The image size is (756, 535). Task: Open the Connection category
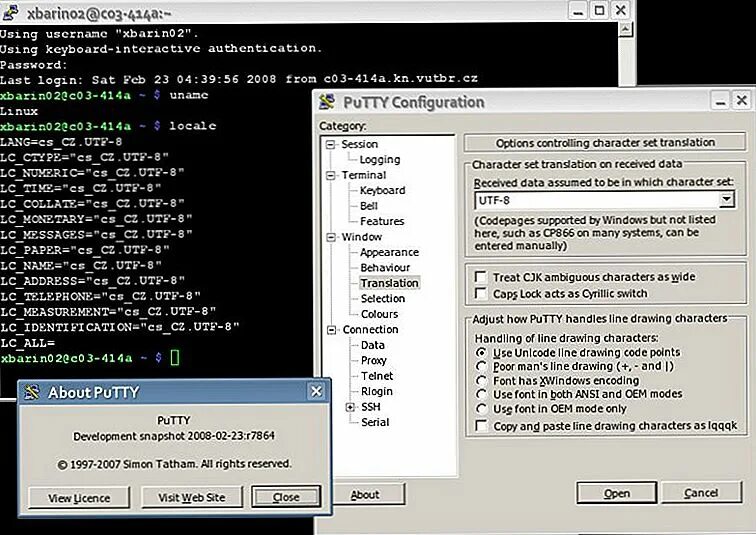[370, 329]
